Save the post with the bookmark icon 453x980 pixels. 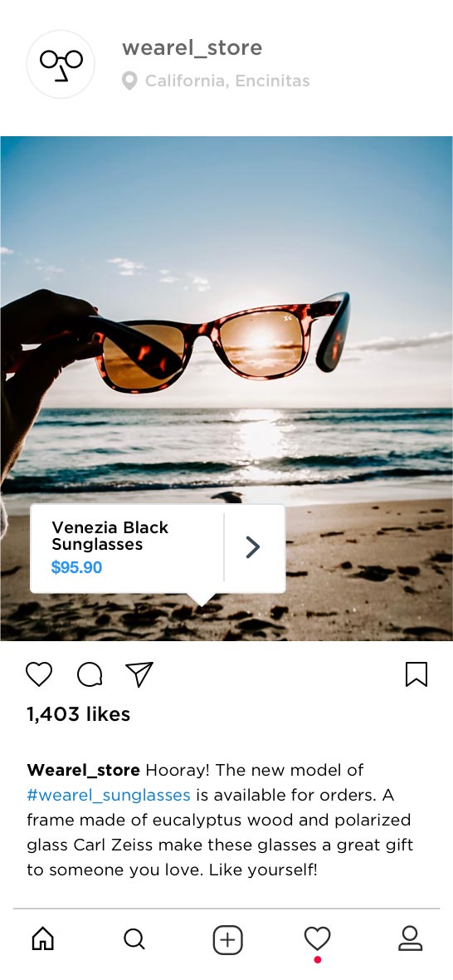(416, 674)
